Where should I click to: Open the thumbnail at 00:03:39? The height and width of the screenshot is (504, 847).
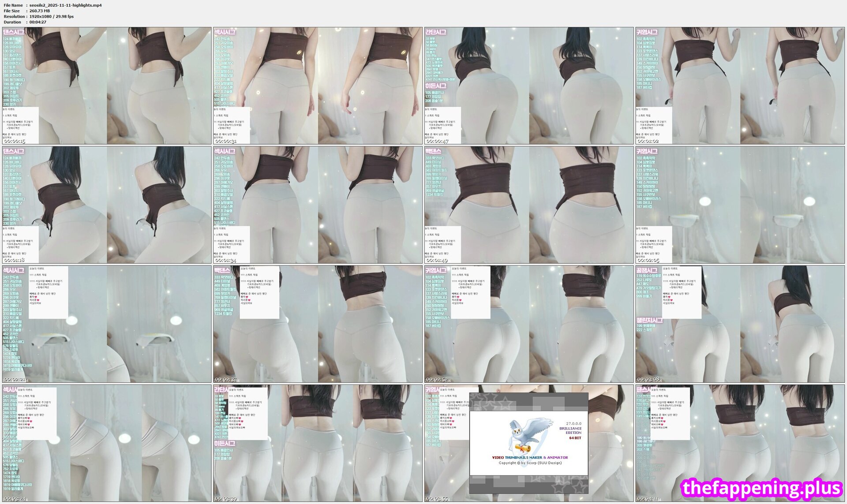318,443
